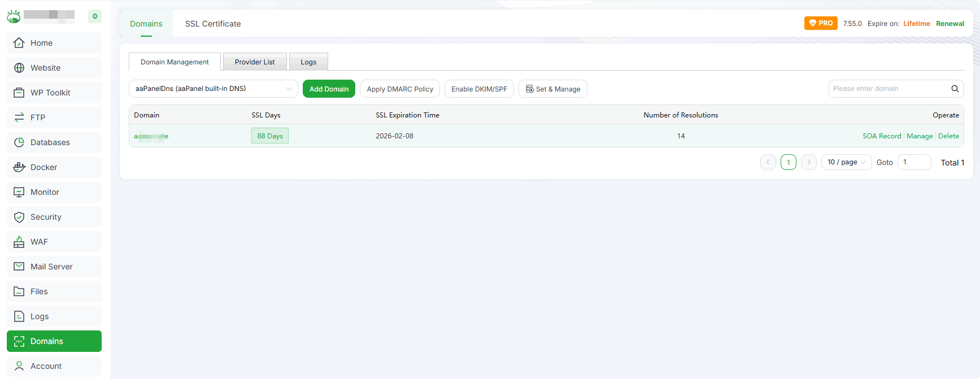
Task: Click the Apply DMARC Policy button
Action: tap(400, 89)
